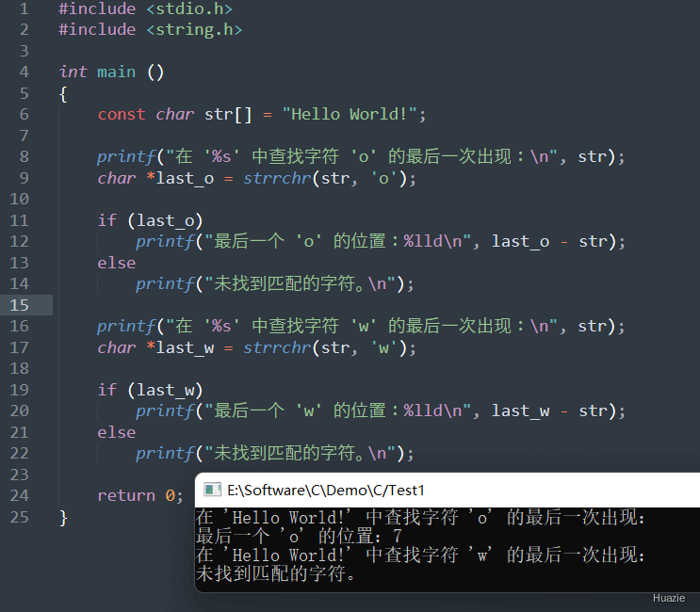Screen dimensions: 700x612
Task: Click console line searching for 'w'
Action: pos(420,555)
